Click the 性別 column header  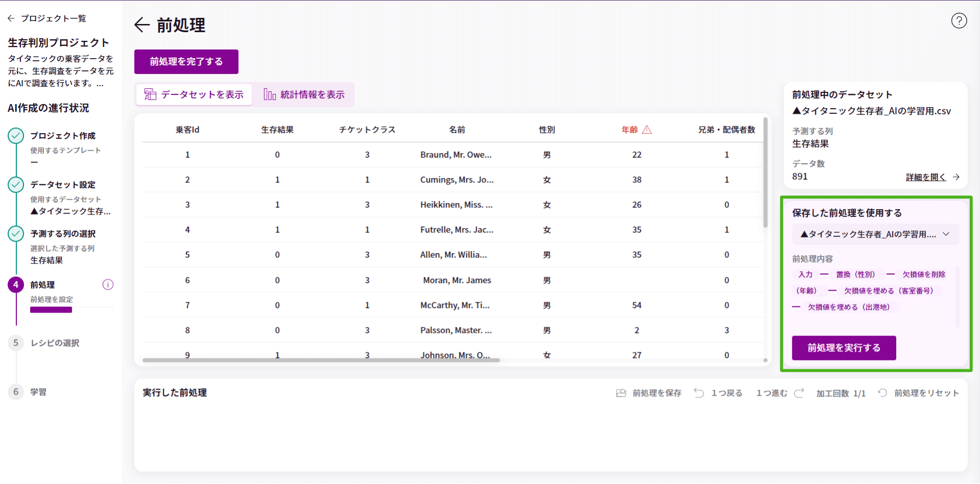(547, 130)
